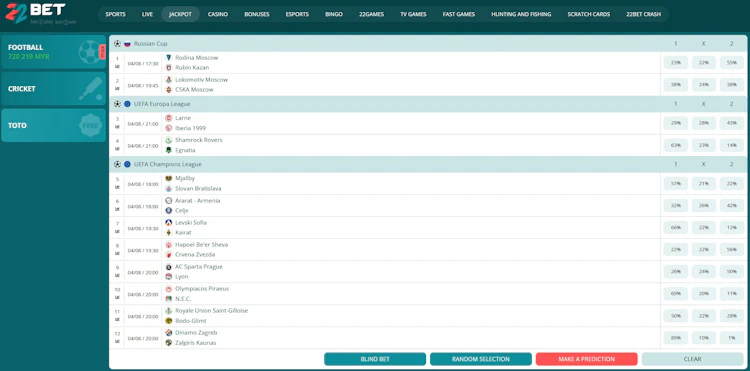Open stats icon for Rodina Moscow match
The height and width of the screenshot is (371, 750).
[117, 66]
